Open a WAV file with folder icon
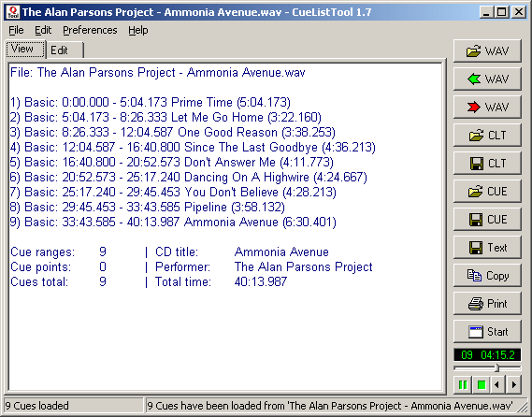532x417 pixels. tap(487, 51)
